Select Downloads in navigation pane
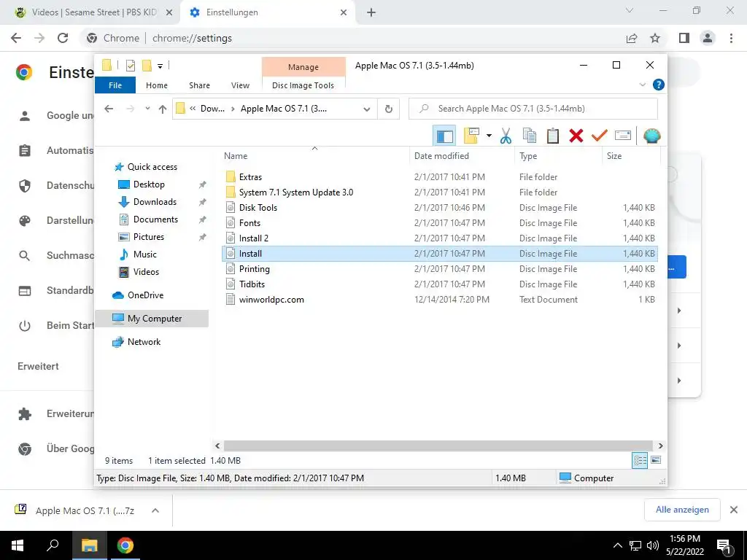 [x=155, y=202]
